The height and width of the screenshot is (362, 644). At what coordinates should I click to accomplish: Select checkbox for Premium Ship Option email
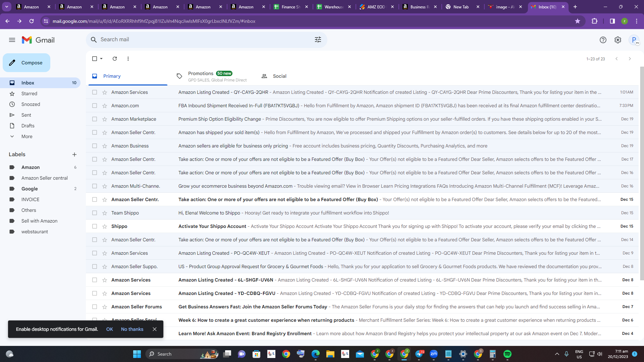click(95, 119)
